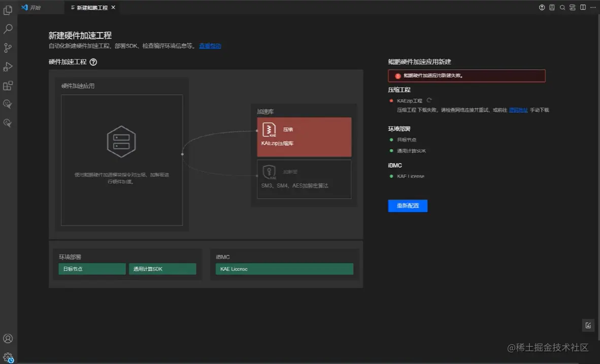Click the 硬件加速应用 description card
Image resolution: width=600 pixels, height=364 pixels.
pyautogui.click(x=122, y=160)
